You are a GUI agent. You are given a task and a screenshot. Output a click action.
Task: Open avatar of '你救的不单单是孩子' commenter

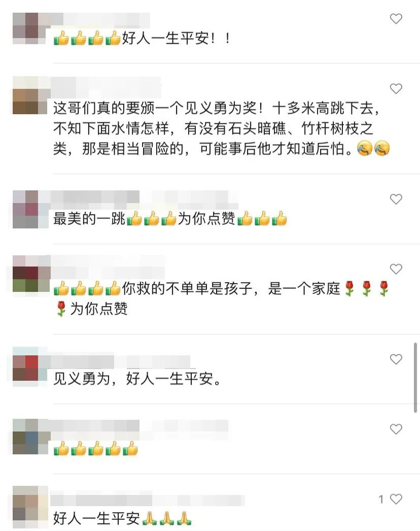tap(30, 274)
